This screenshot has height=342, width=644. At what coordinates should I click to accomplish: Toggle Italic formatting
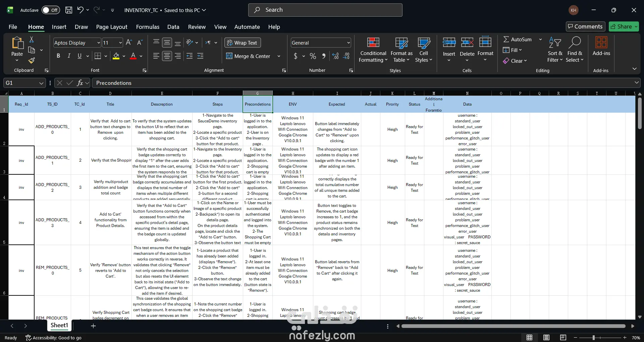click(69, 56)
